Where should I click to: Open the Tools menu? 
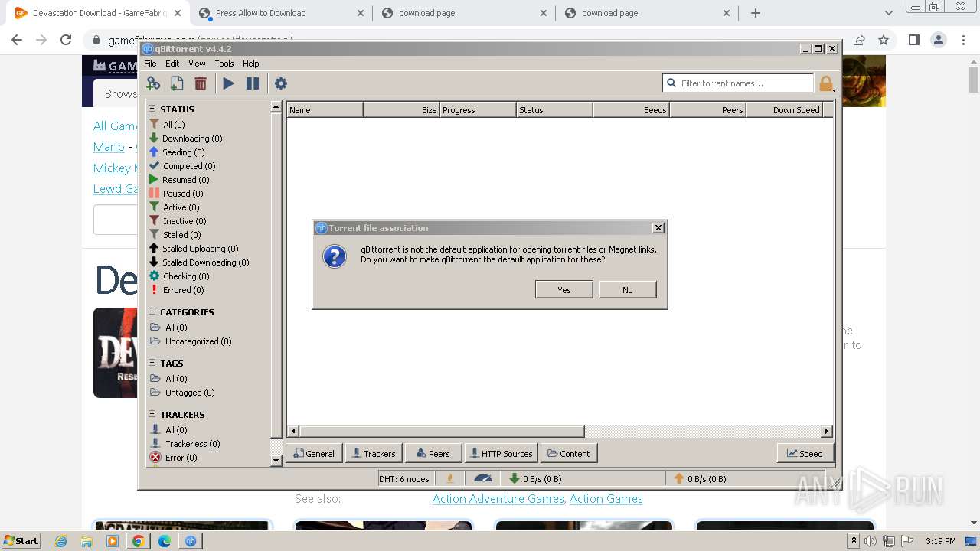point(224,64)
